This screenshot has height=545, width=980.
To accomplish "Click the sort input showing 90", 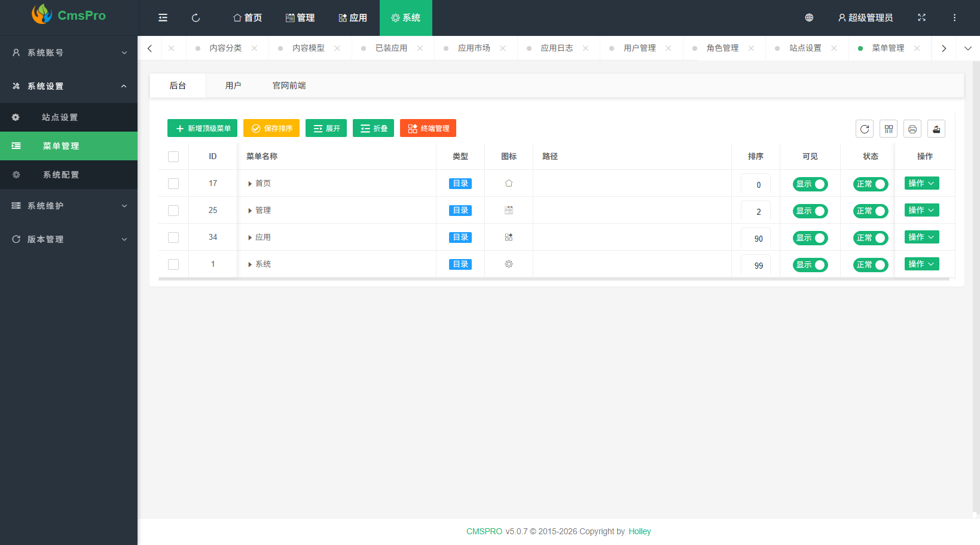I will [756, 238].
